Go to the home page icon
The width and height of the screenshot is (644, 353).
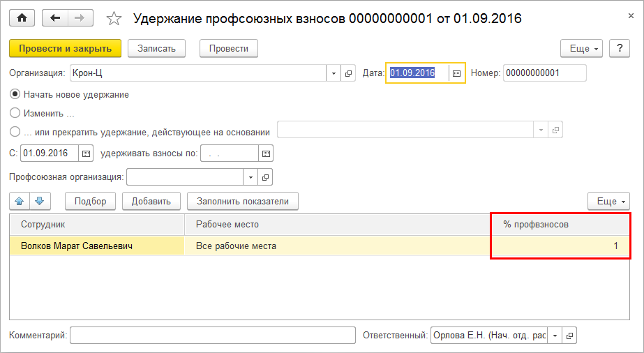click(22, 18)
